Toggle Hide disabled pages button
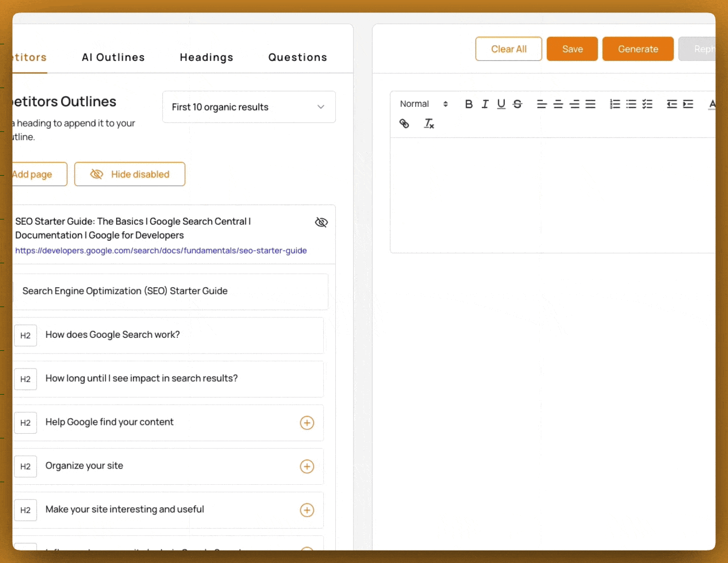Screen dimensions: 728x563 (x=130, y=174)
